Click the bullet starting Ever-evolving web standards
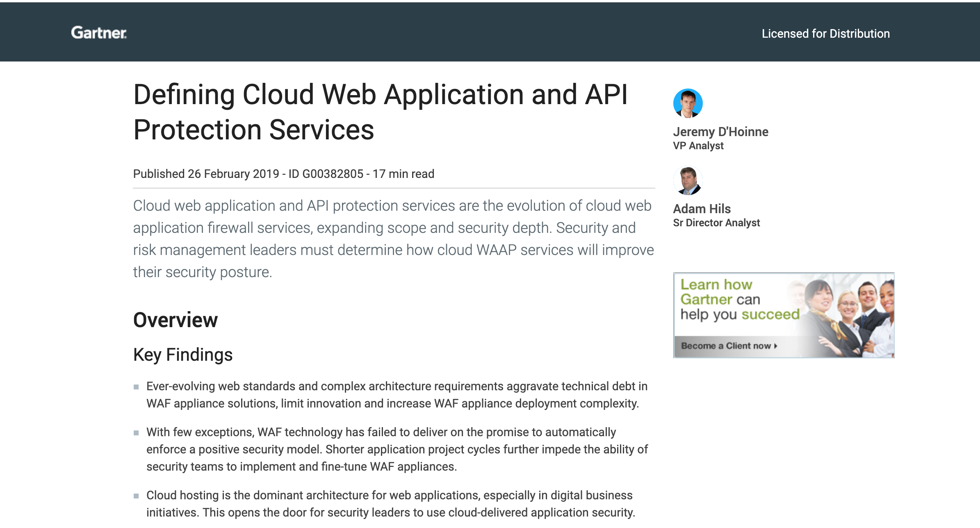This screenshot has width=980, height=528. (397, 395)
